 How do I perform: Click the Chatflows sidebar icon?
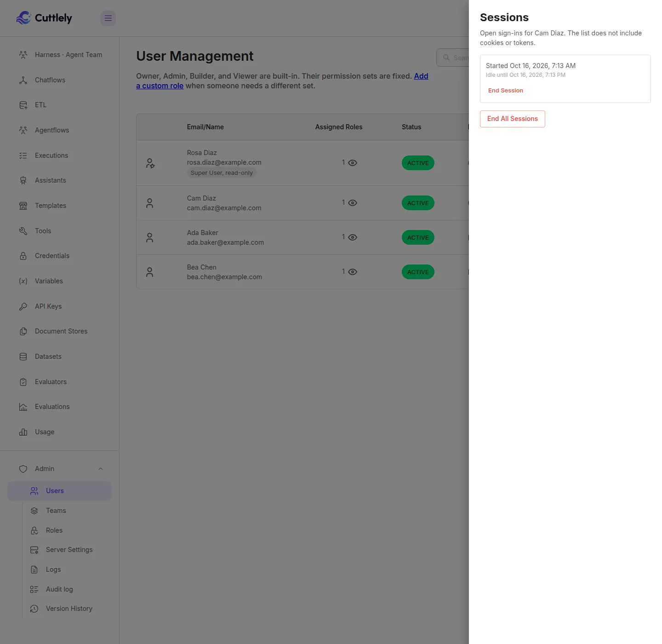coord(23,80)
